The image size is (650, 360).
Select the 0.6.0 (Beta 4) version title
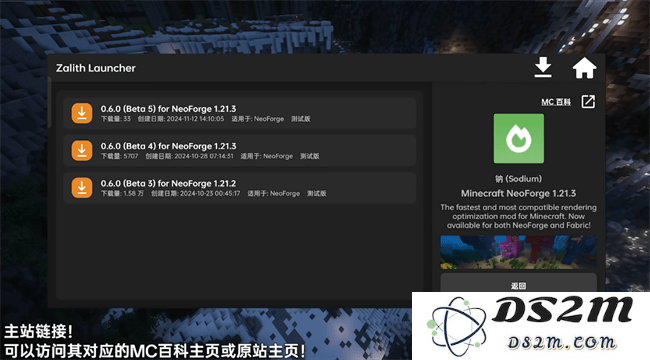coord(168,146)
